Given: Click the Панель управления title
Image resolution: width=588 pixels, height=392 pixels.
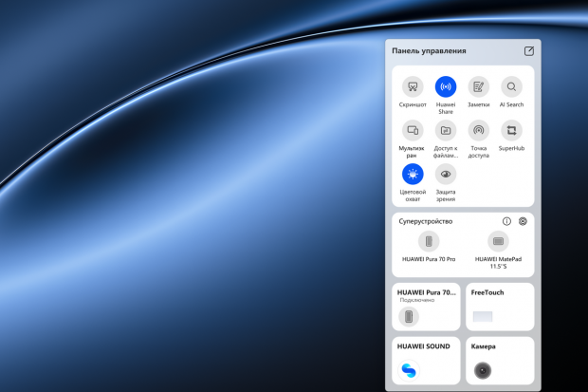Looking at the screenshot, I should 429,50.
